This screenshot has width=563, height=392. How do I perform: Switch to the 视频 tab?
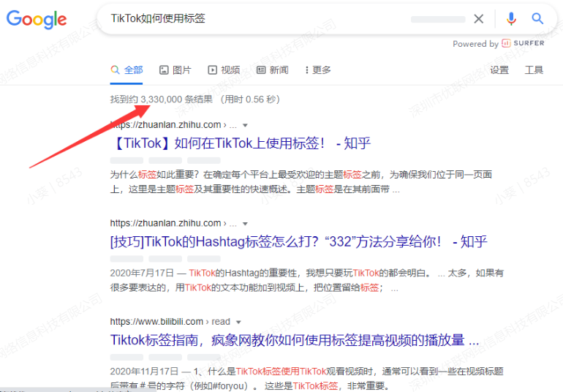(x=224, y=69)
